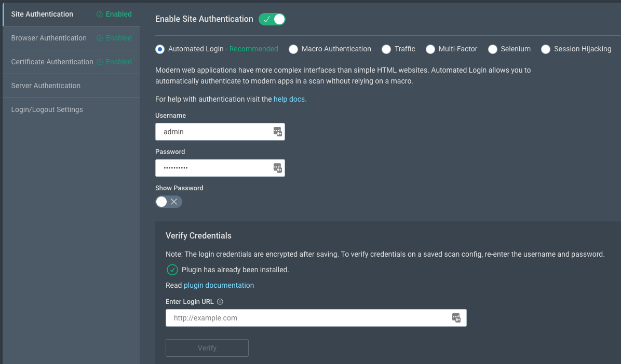This screenshot has height=364, width=621.
Task: Click password manager icon in Username field
Action: [278, 132]
